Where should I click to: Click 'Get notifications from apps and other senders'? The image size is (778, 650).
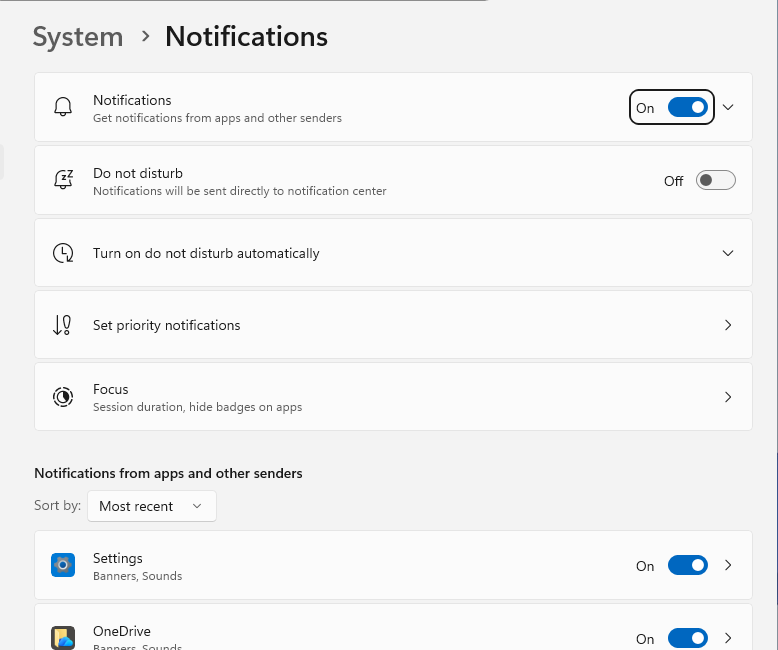pyautogui.click(x=217, y=118)
